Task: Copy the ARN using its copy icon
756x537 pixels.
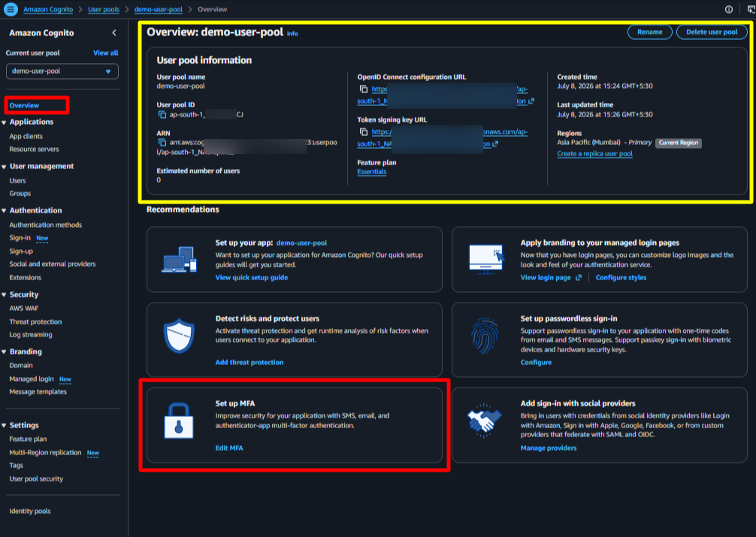Action: pos(162,143)
